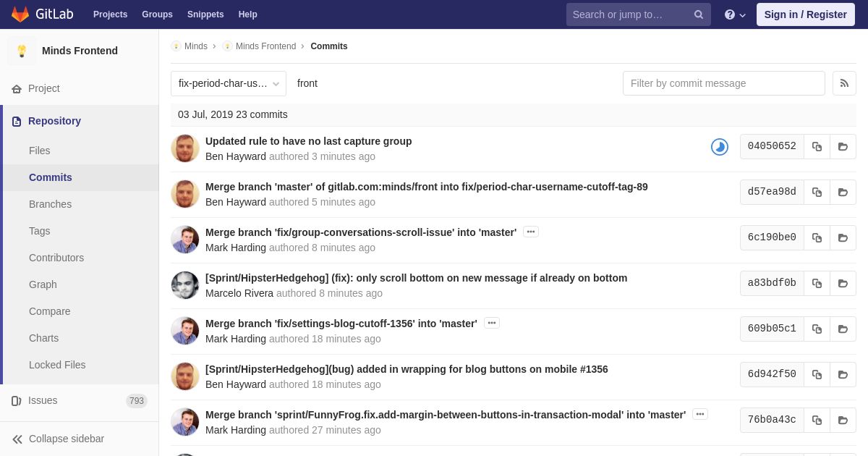Copy commit SHA a83bdf0b
The width and height of the screenshot is (868, 456).
pos(817,283)
